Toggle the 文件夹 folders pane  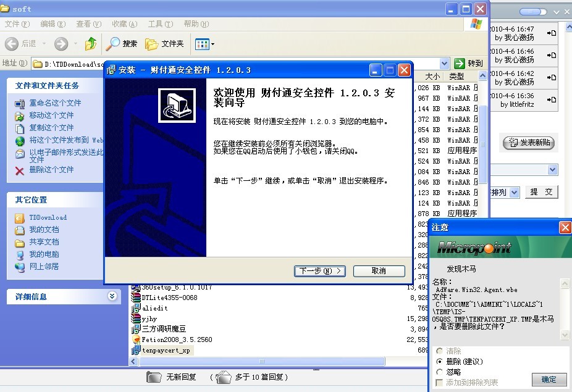(x=164, y=44)
